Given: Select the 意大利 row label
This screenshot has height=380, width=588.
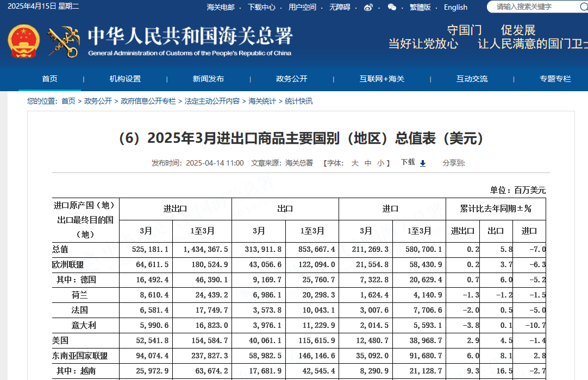Looking at the screenshot, I should [x=84, y=325].
